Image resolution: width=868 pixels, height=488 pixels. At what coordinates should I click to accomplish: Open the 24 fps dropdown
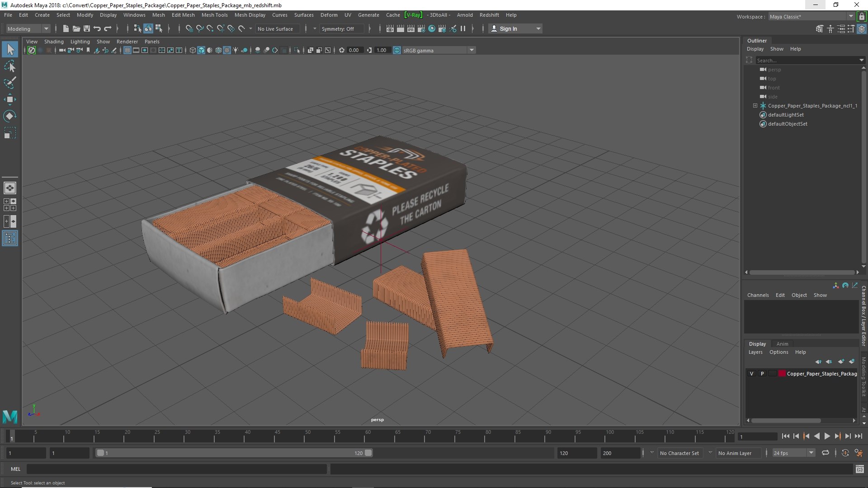coord(793,453)
